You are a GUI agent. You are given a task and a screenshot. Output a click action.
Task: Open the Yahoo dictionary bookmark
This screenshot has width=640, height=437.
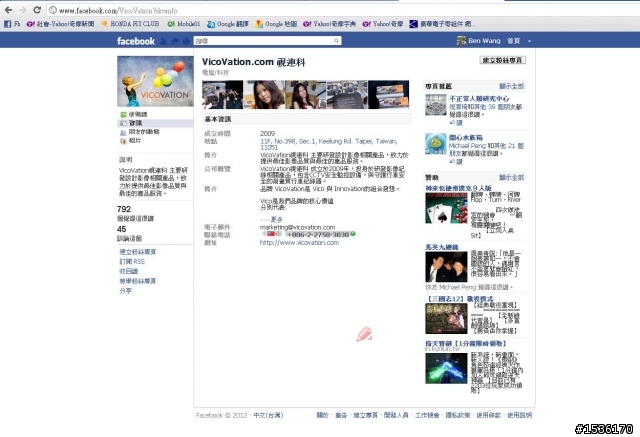(329, 24)
